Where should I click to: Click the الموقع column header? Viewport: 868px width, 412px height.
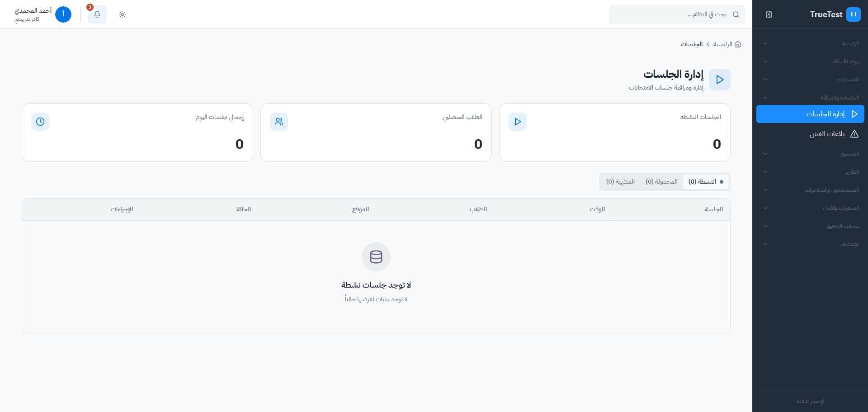tap(361, 209)
